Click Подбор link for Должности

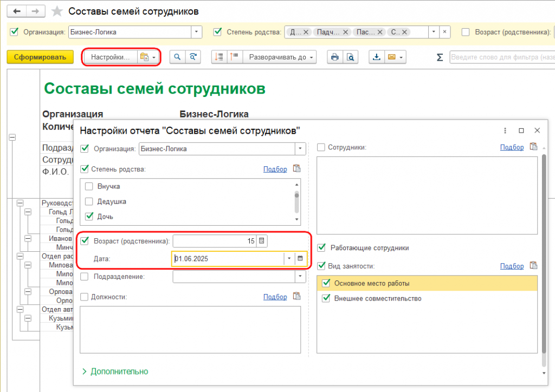275,297
